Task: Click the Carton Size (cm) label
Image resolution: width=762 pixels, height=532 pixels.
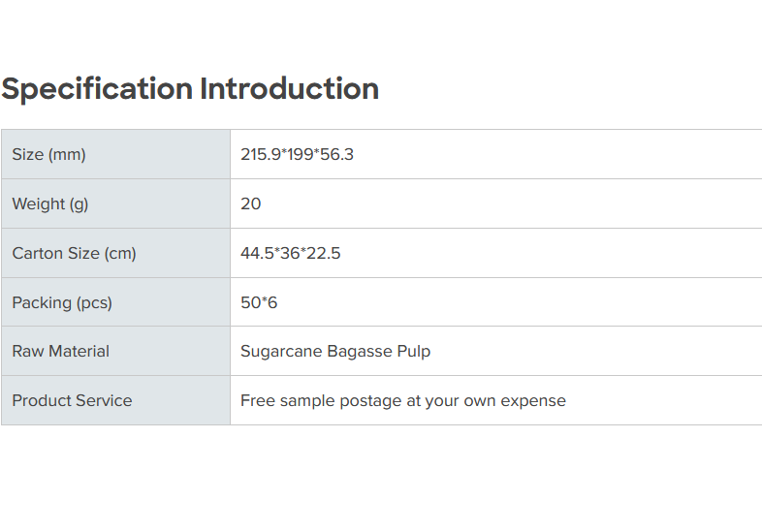Action: pos(74,254)
